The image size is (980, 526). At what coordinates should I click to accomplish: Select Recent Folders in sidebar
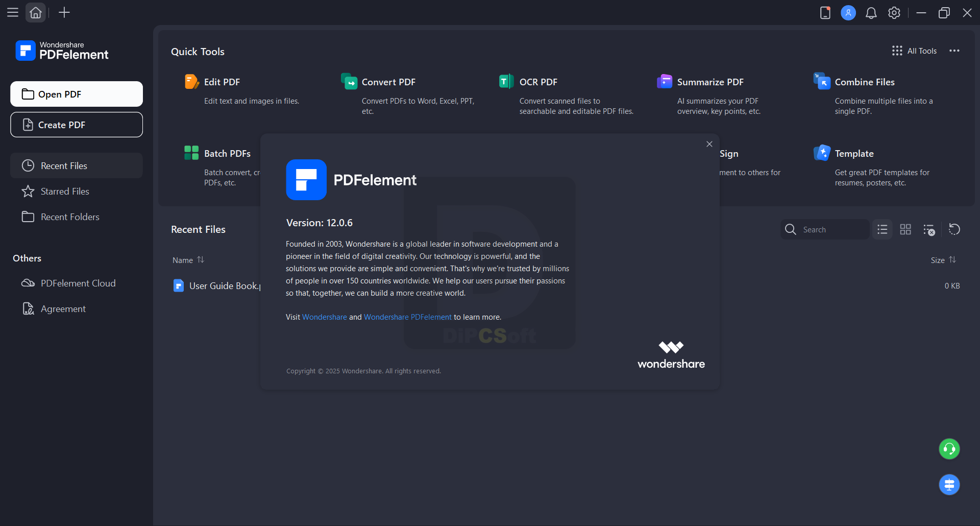click(77, 217)
